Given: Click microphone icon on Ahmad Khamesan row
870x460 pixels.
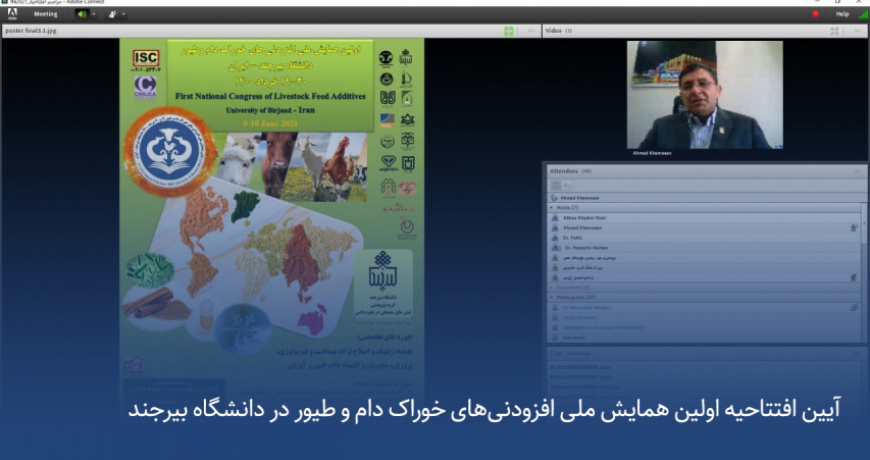Looking at the screenshot, I should pos(854,228).
